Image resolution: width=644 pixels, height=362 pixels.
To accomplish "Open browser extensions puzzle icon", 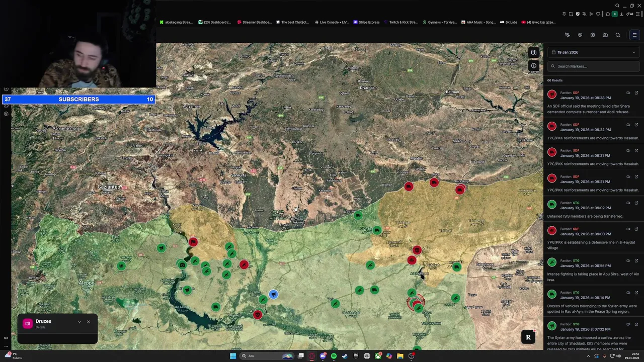I will tap(608, 14).
